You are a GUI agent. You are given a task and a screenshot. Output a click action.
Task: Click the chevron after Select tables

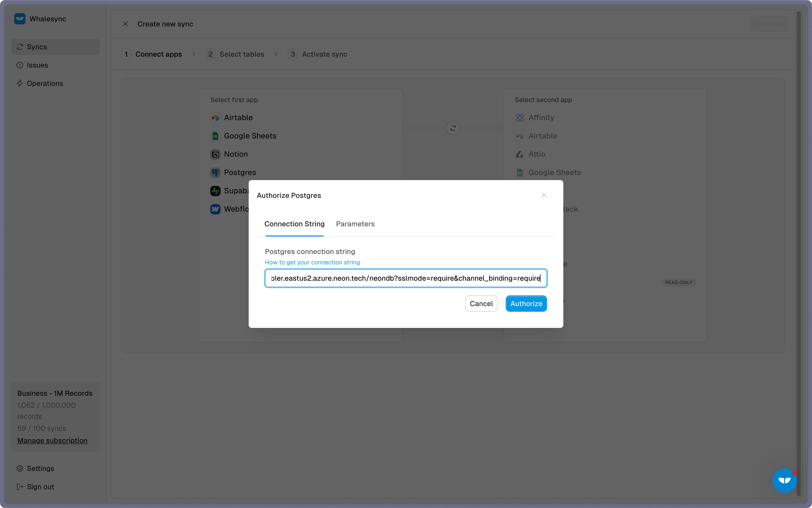pos(276,54)
